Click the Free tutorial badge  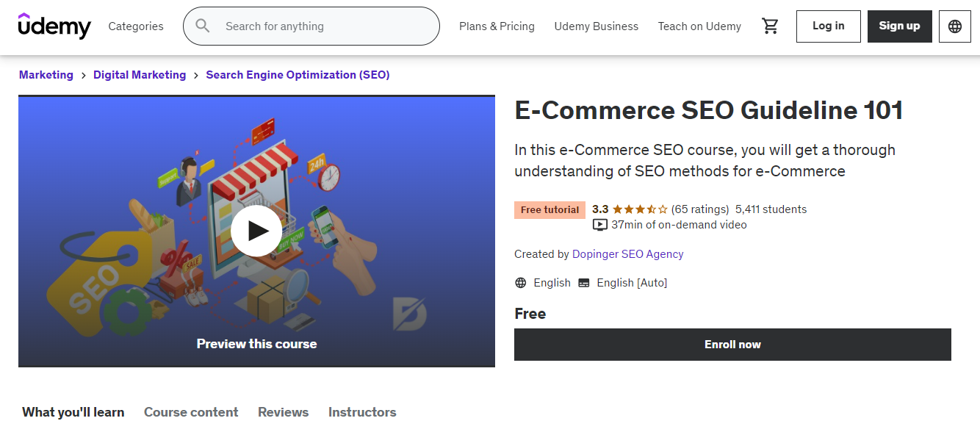550,210
